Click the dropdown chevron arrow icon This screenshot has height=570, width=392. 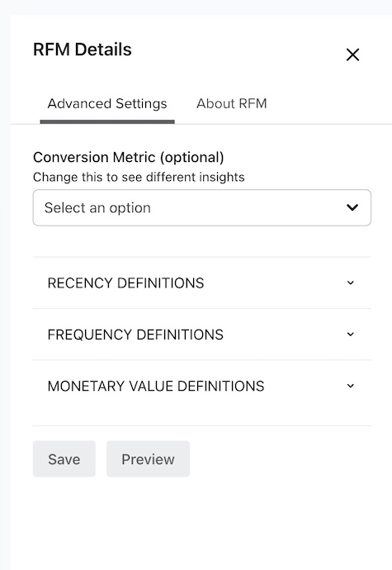(x=352, y=207)
